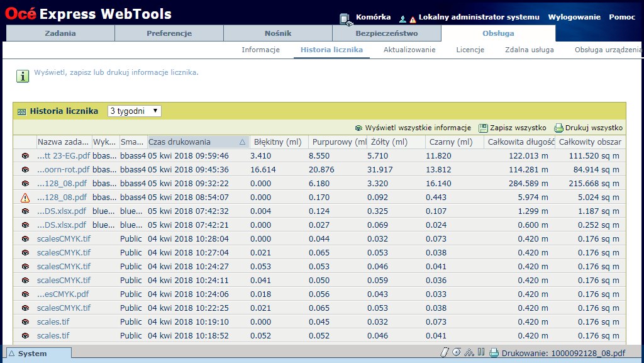Click the media roll icon in the status bar
The height and width of the screenshot is (363, 644).
point(457,352)
